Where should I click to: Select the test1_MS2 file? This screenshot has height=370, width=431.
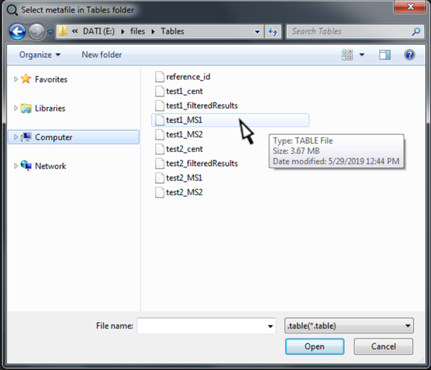point(184,134)
